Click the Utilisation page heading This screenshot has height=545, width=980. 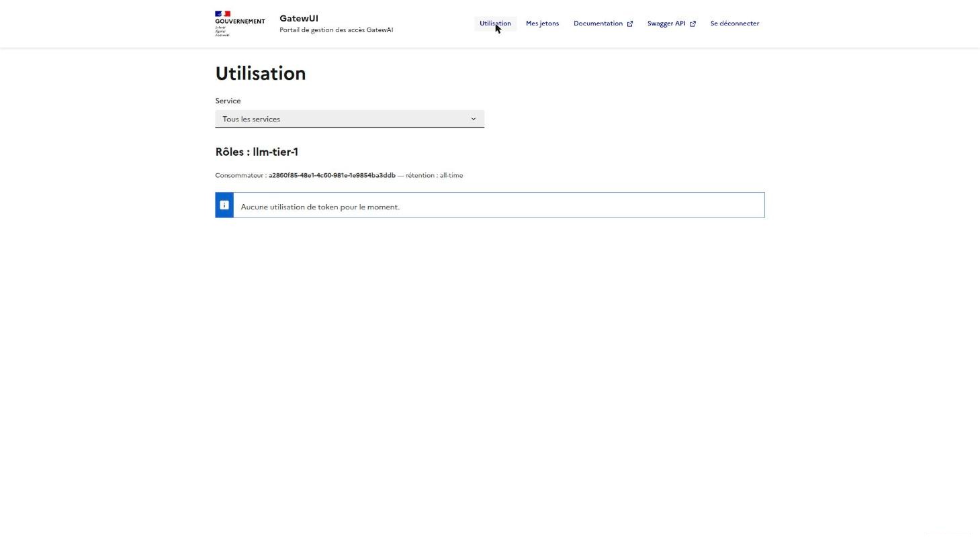[x=261, y=73]
